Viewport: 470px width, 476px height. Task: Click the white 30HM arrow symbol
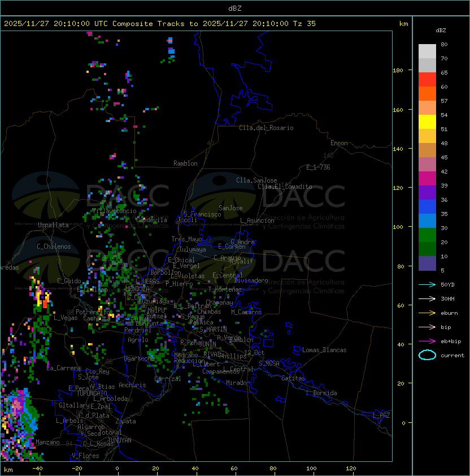(x=427, y=298)
